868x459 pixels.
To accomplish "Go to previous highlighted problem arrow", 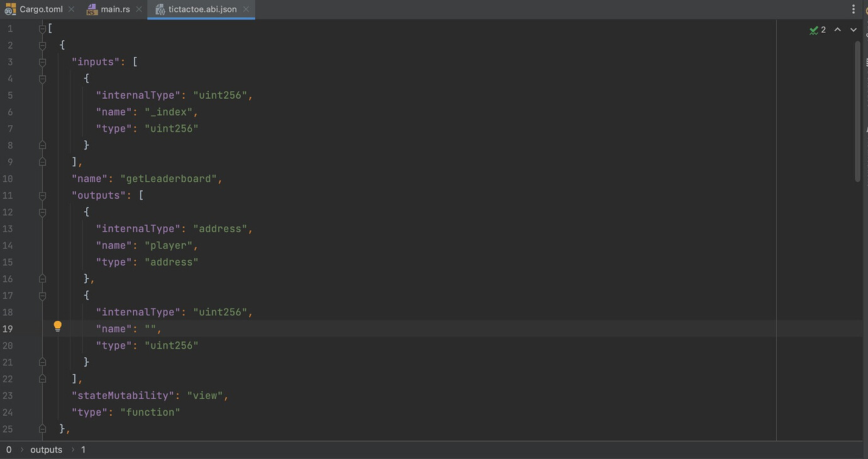I will 838,30.
